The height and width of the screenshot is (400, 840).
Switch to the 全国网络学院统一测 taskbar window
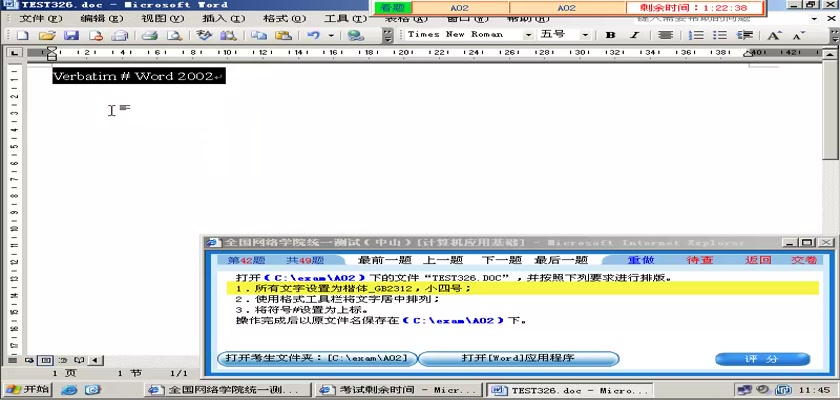click(227, 390)
